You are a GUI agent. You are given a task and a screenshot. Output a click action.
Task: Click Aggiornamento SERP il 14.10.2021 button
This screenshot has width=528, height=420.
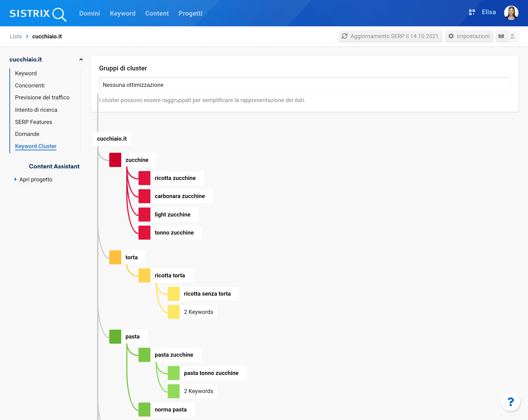point(390,36)
